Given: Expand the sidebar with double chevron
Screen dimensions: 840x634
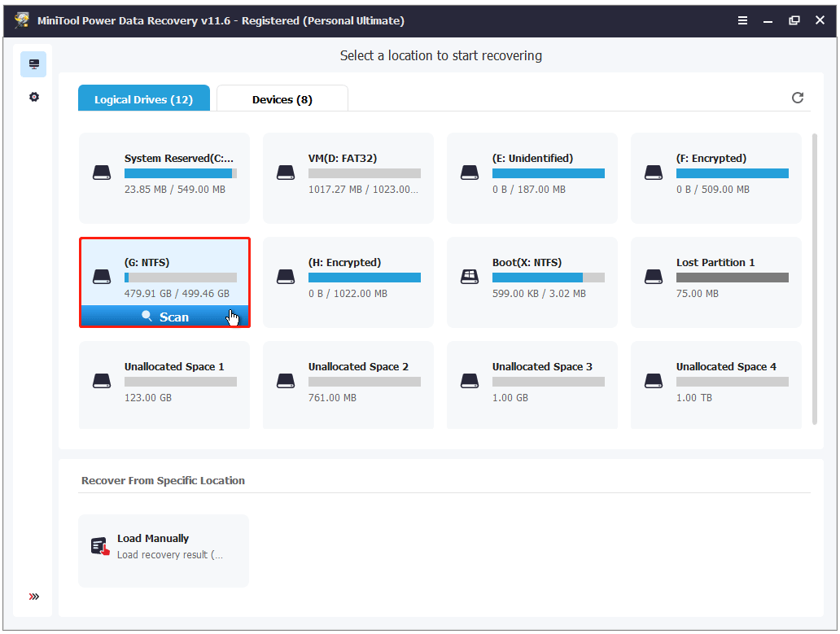Looking at the screenshot, I should pyautogui.click(x=33, y=597).
